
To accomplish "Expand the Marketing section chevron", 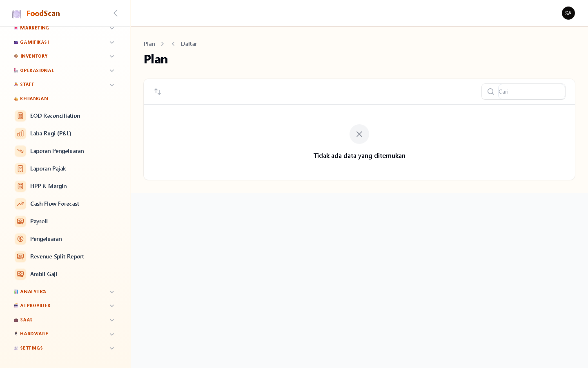I will pos(112,28).
